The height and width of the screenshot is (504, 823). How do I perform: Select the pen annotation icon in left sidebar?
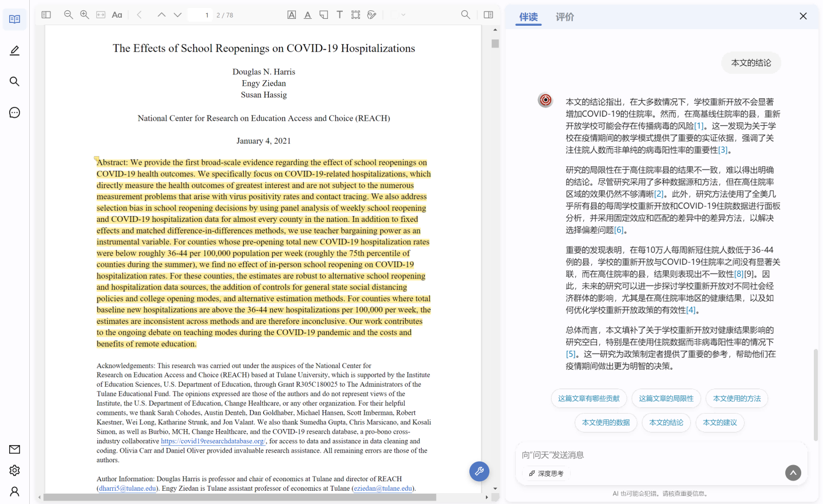click(15, 50)
